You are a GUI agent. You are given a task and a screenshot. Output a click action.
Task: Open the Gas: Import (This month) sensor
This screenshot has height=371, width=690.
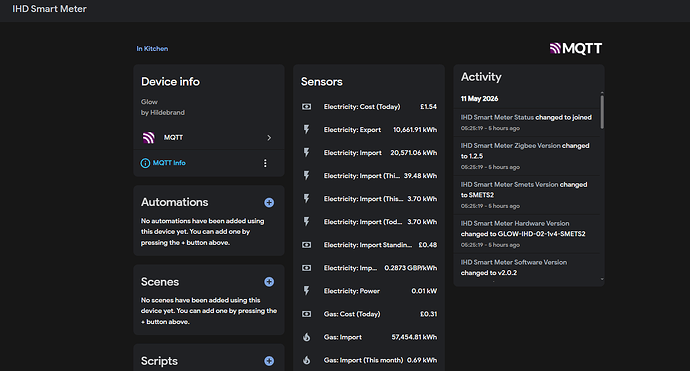point(369,360)
